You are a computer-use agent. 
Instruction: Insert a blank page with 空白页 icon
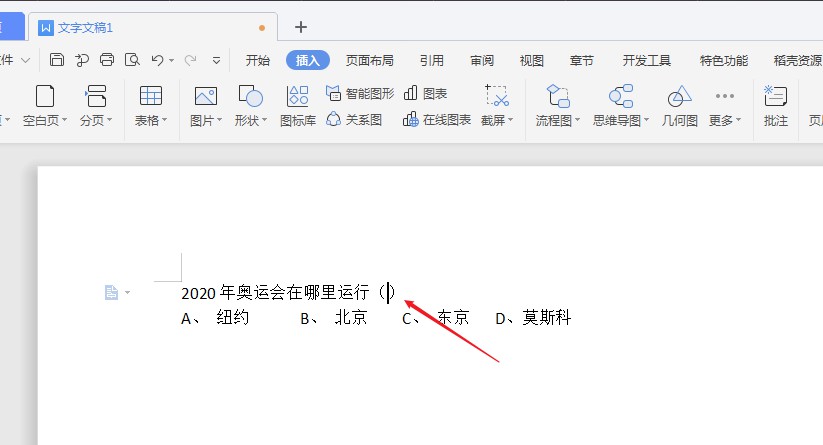tap(45, 96)
